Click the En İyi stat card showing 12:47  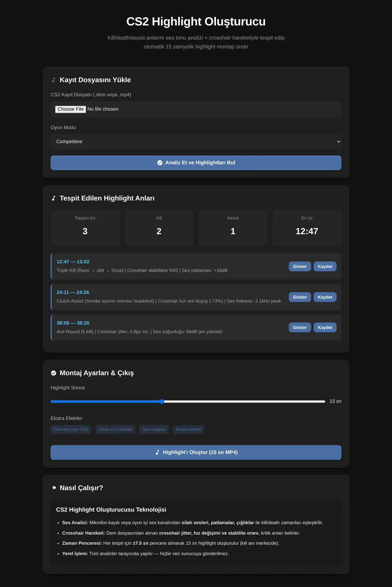point(307,228)
